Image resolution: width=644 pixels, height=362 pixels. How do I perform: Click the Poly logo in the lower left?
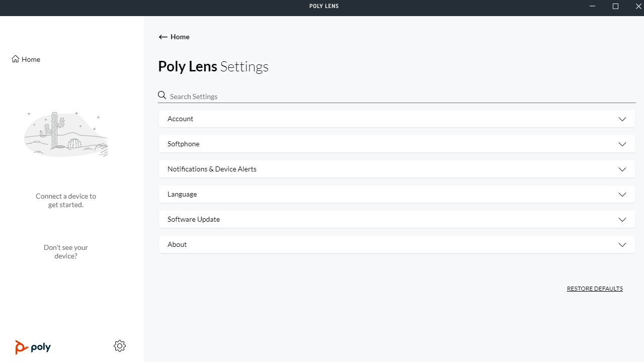point(33,347)
